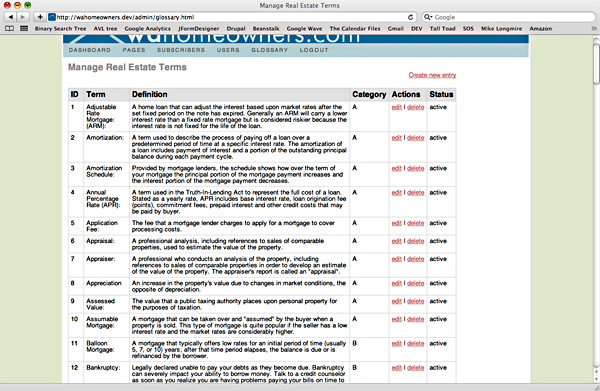Show more bookmarks with the double chevron
600x391 pixels.
pyautogui.click(x=593, y=28)
